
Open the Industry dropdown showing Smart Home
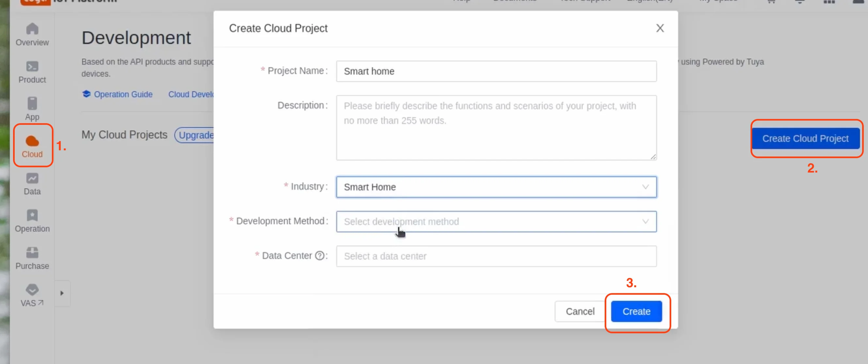click(x=496, y=187)
